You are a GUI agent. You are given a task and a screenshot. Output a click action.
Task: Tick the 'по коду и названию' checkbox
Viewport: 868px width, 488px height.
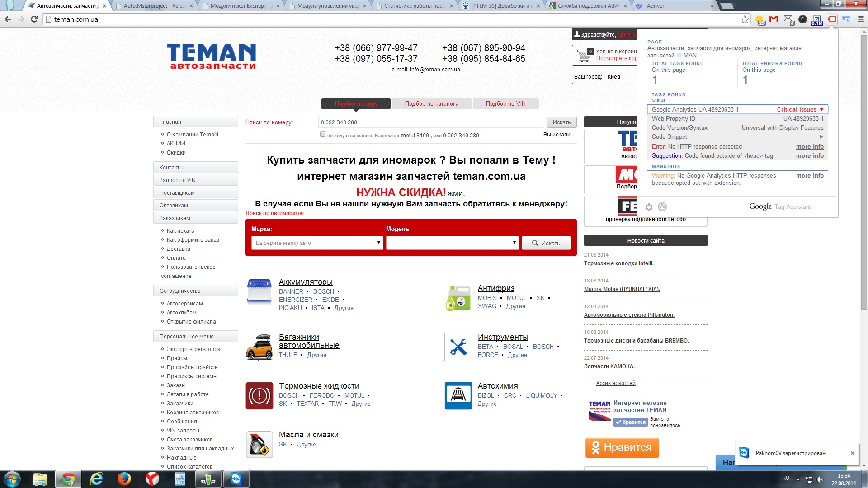click(x=323, y=135)
